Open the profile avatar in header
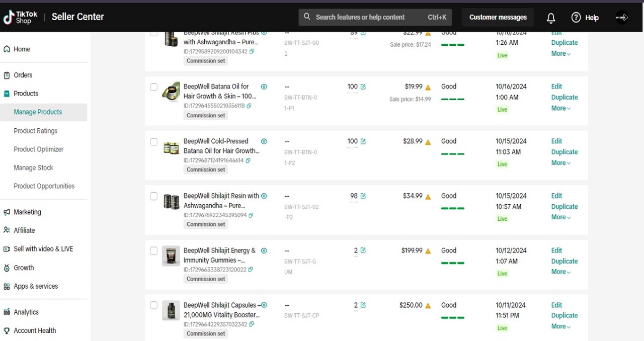The width and height of the screenshot is (644, 341). (622, 18)
